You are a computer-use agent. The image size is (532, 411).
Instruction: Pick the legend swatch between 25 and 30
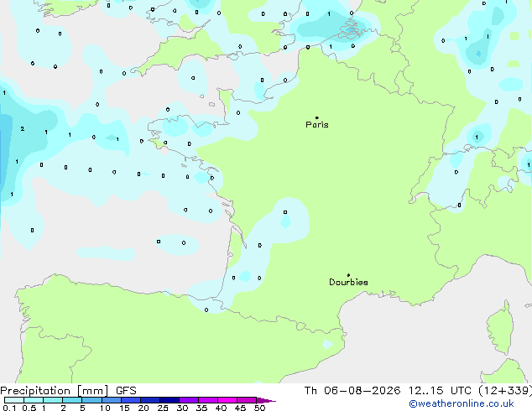pos(170,400)
